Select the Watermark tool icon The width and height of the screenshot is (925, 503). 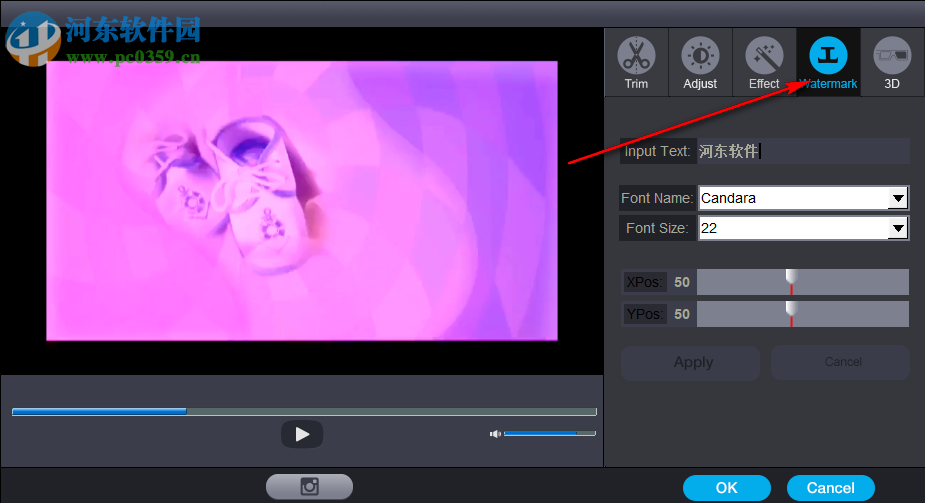point(828,62)
